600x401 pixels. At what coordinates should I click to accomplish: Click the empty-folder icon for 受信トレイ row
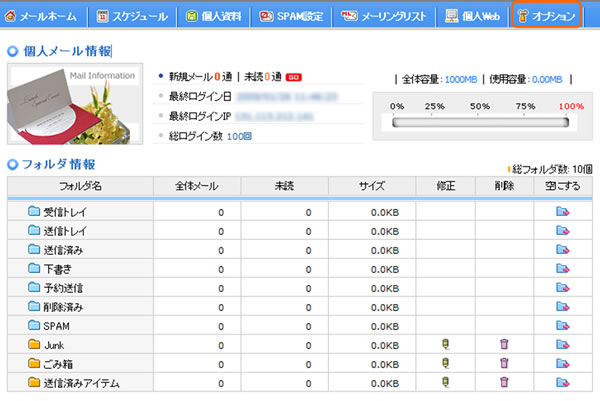[x=564, y=212]
